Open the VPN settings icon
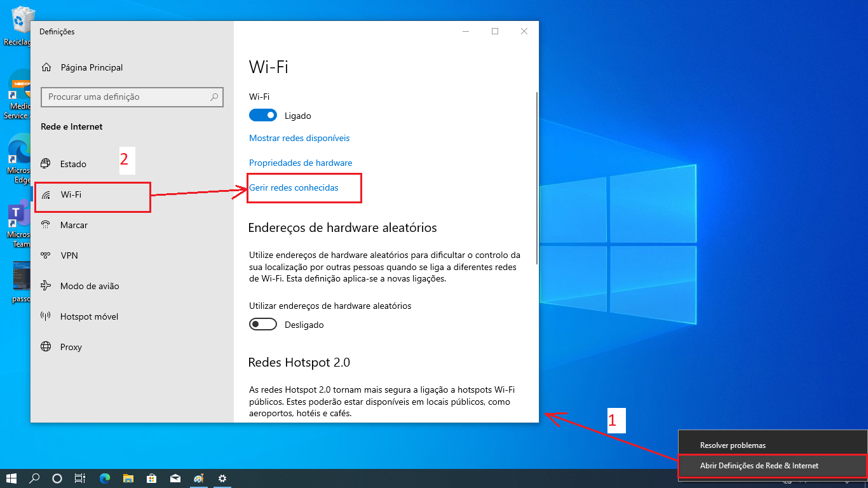 pyautogui.click(x=46, y=255)
